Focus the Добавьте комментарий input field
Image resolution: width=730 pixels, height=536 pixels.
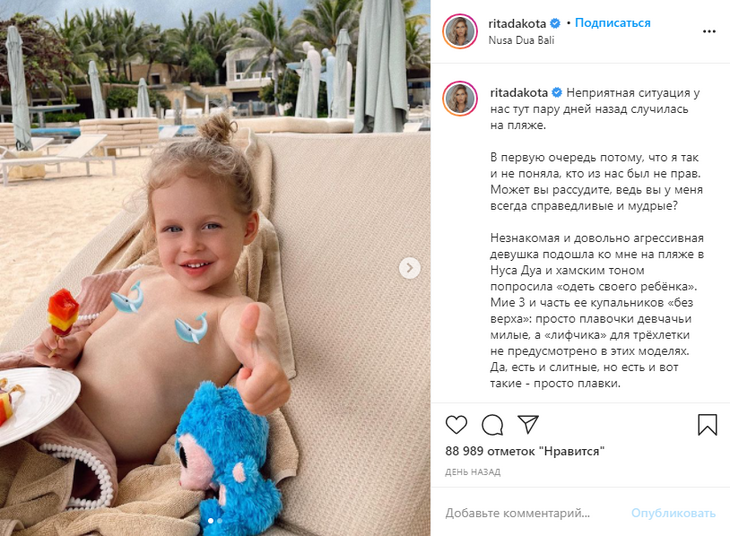click(x=533, y=513)
